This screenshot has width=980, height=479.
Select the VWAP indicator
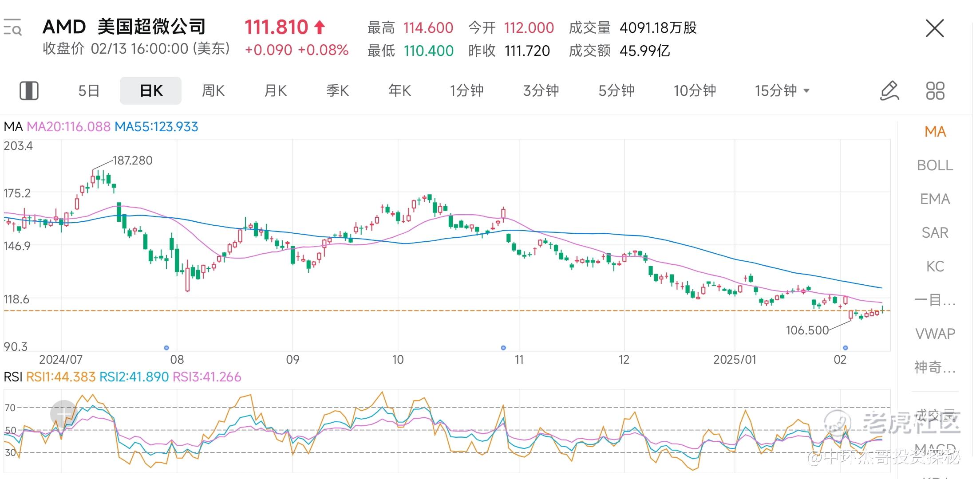(x=935, y=334)
